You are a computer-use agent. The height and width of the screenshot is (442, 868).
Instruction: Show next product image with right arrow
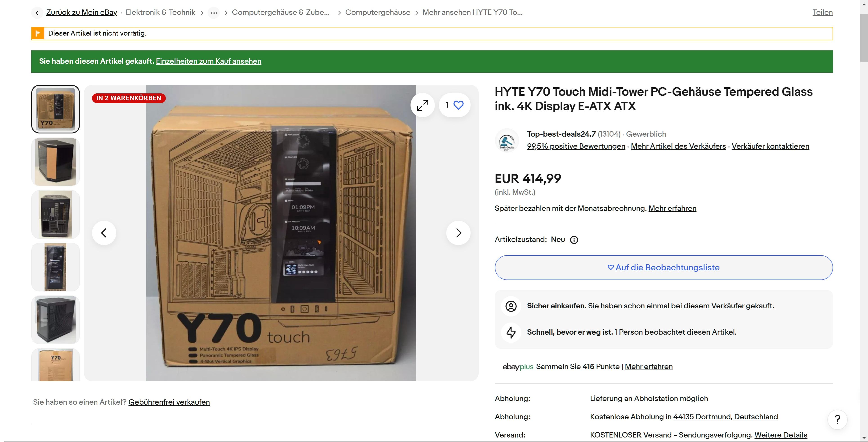pos(458,233)
